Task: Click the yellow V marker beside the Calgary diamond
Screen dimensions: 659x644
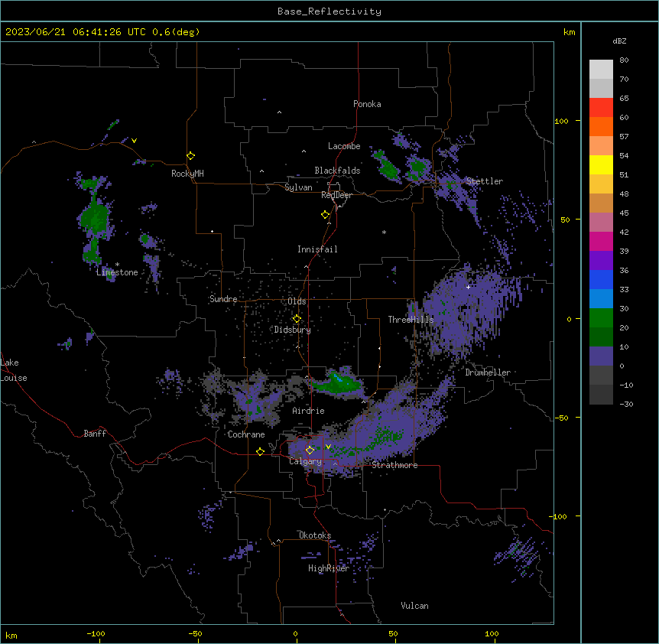Action: tap(328, 447)
